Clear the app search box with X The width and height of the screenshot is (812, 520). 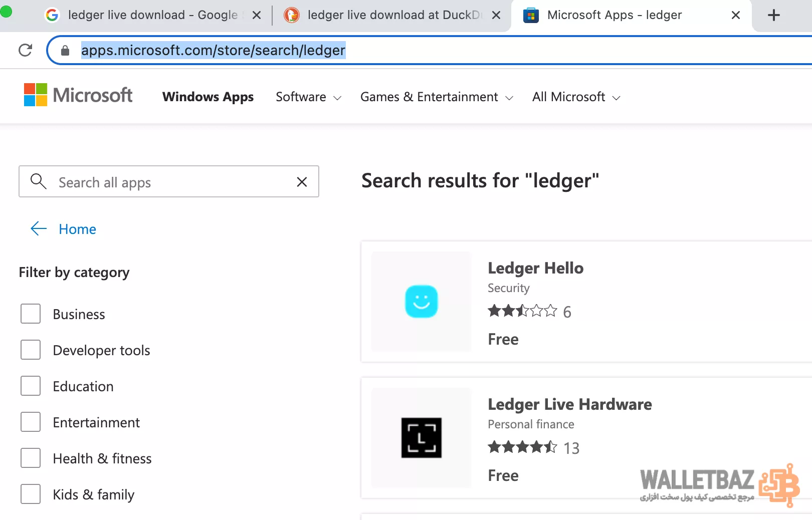(x=302, y=182)
